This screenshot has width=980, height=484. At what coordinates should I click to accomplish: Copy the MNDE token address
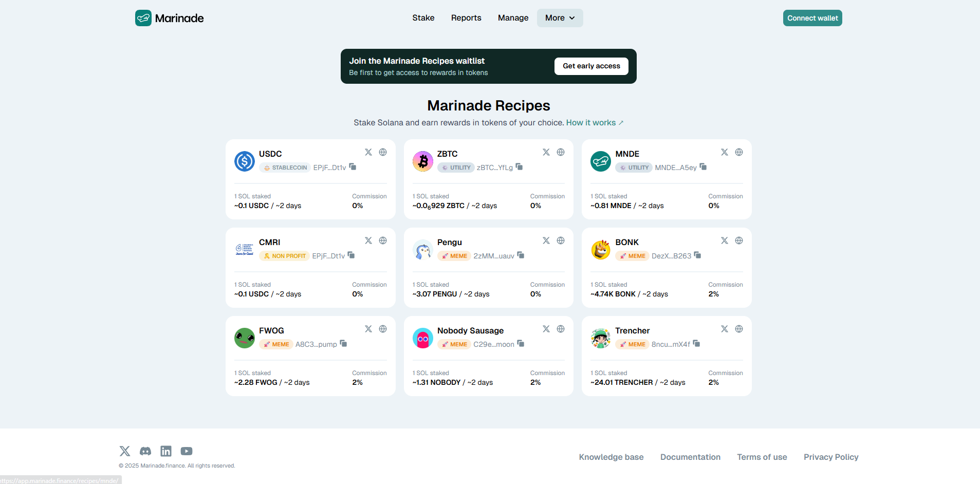pyautogui.click(x=703, y=167)
